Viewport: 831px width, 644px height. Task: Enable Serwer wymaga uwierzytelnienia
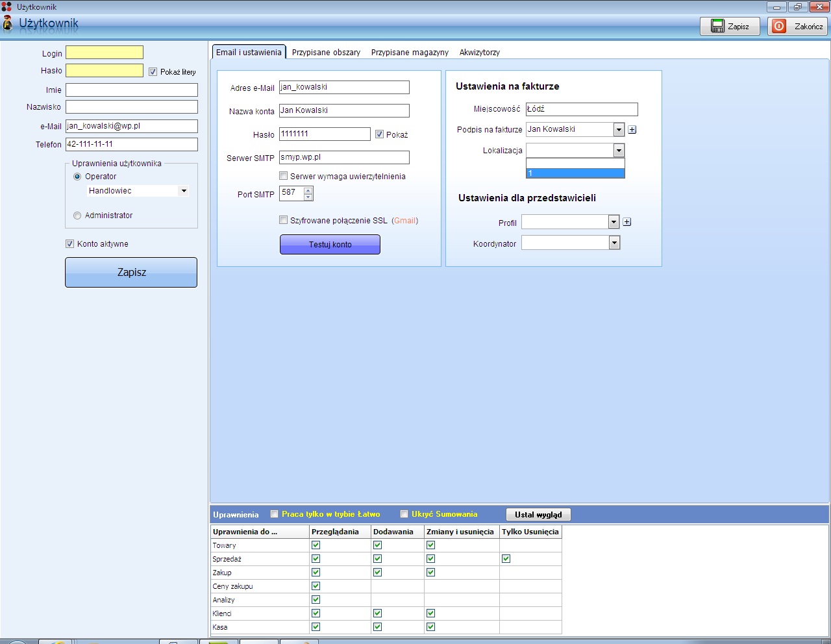pyautogui.click(x=284, y=176)
